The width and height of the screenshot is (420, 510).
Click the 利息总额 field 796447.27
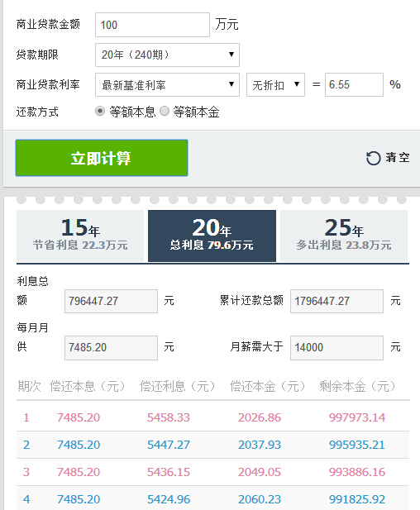[111, 301]
